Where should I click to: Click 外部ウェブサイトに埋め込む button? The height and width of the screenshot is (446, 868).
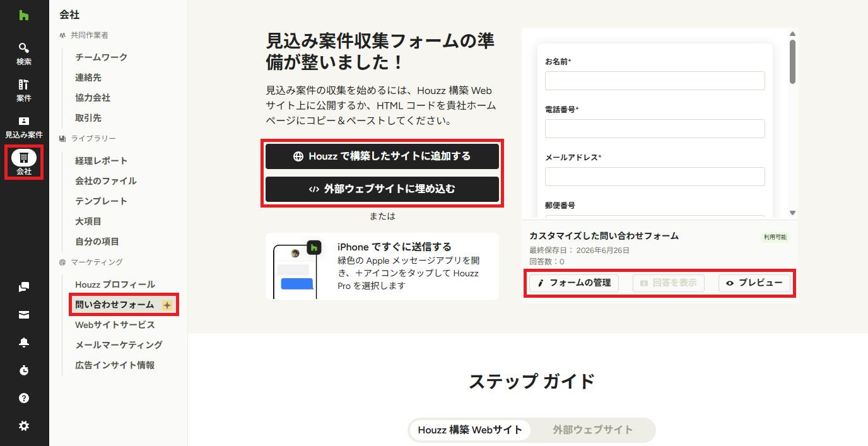point(382,189)
